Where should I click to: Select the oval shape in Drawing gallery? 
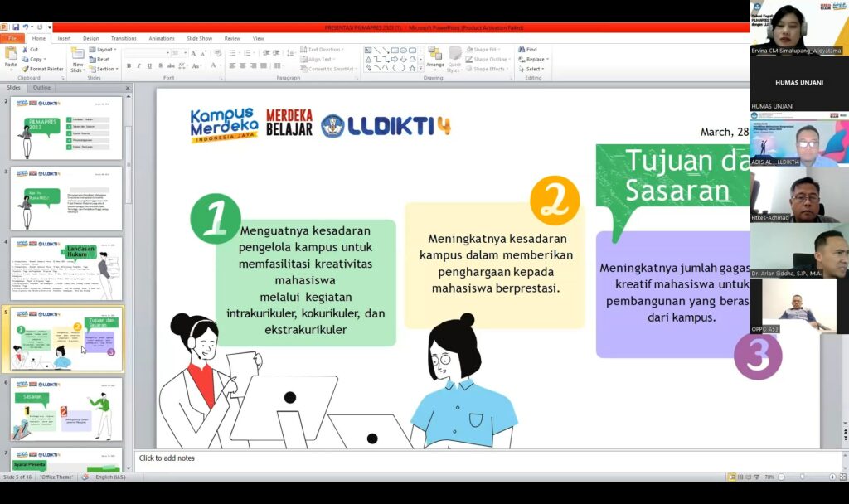coord(404,51)
